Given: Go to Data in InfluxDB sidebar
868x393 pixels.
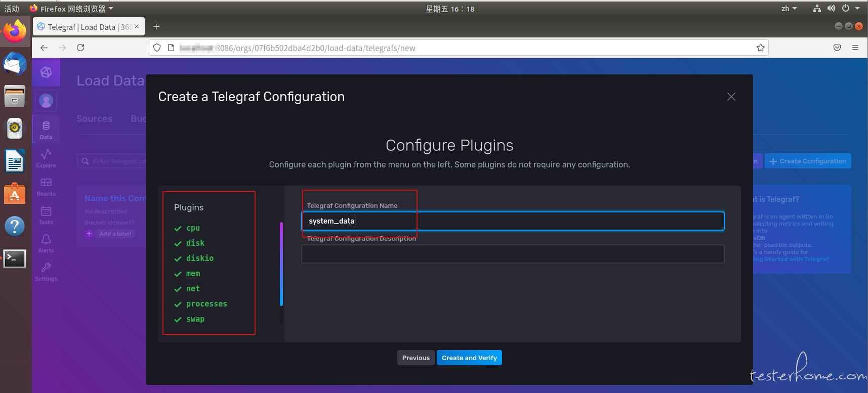Looking at the screenshot, I should click(46, 129).
